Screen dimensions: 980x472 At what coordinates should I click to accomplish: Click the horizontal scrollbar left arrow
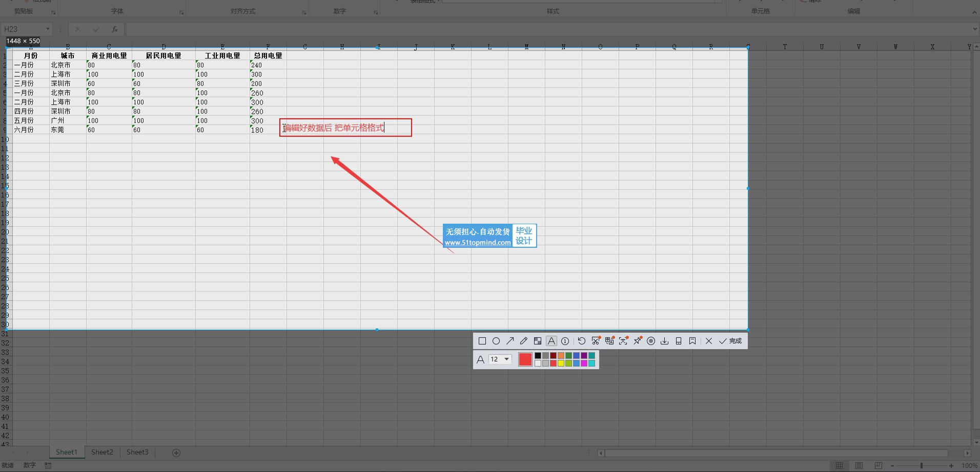(601, 453)
